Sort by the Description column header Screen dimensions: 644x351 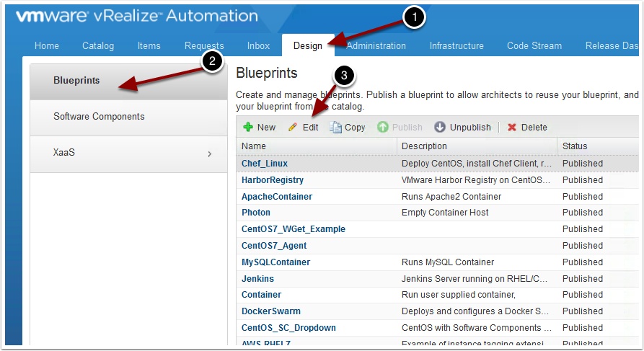[477, 146]
